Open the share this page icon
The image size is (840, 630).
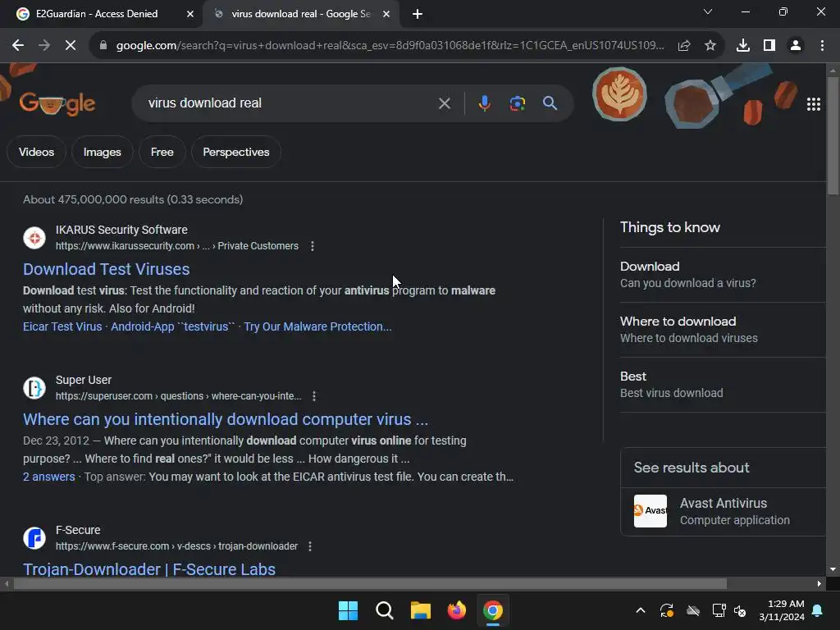[x=684, y=46]
